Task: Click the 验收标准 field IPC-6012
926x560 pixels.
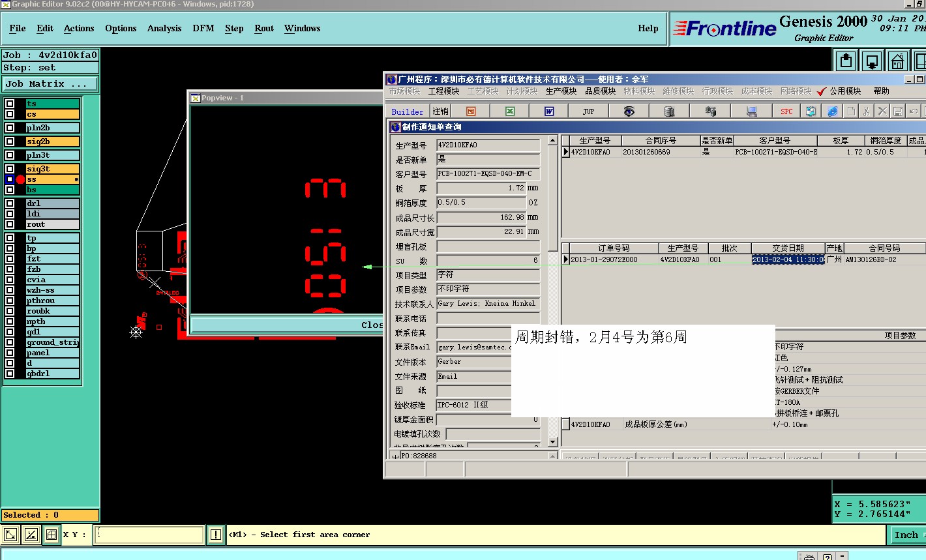Action: (x=473, y=405)
